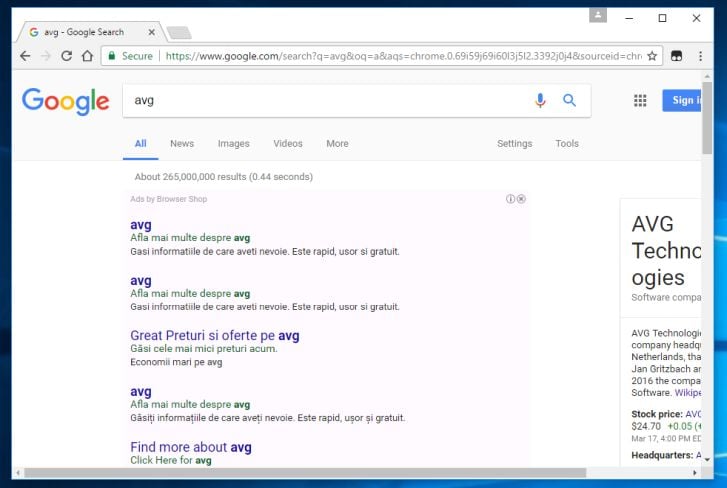Click the About 265,000,000 results text
This screenshot has width=727, height=488.
223,177
